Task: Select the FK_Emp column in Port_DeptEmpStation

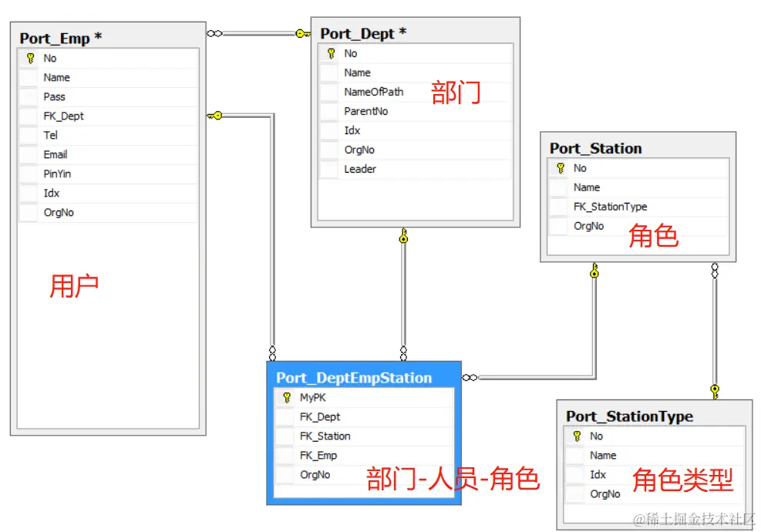Action: [365, 456]
